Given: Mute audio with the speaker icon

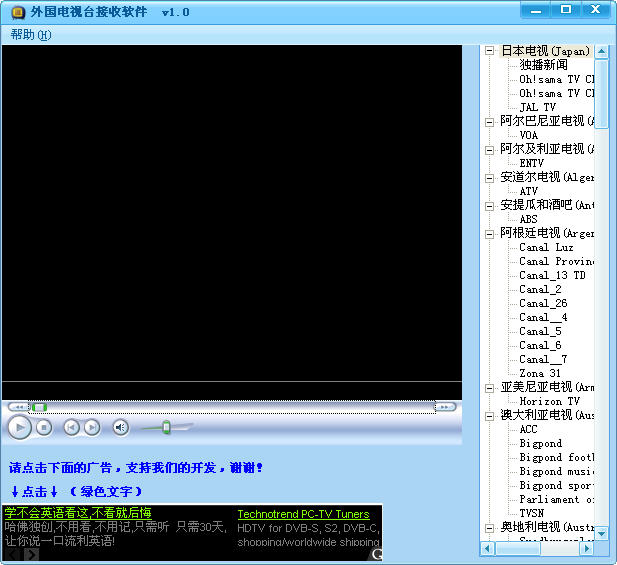Looking at the screenshot, I should click(120, 427).
